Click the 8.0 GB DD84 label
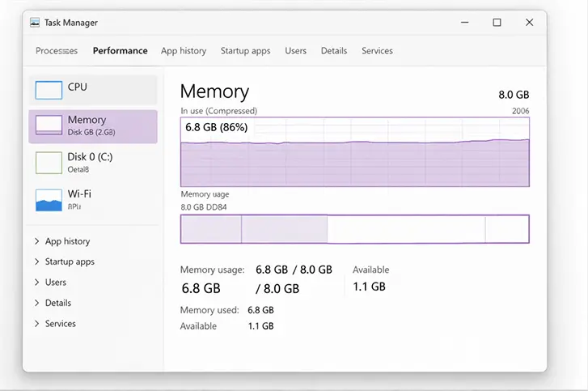 click(204, 207)
